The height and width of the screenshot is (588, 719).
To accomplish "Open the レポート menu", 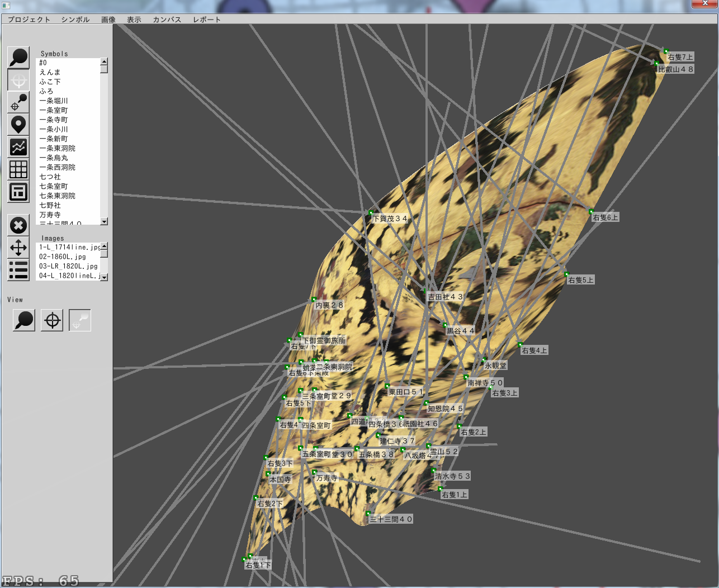I will [x=207, y=20].
